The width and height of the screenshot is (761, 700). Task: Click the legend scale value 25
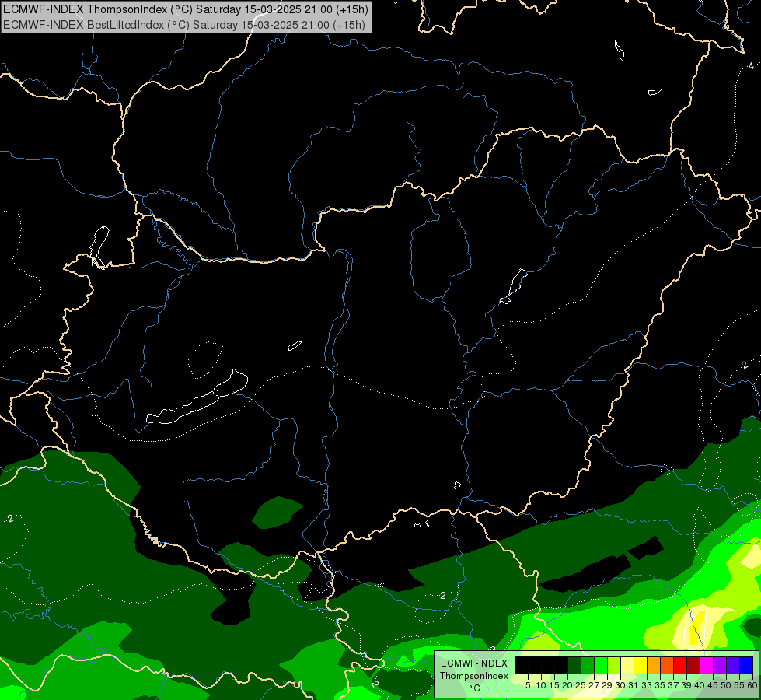581,685
